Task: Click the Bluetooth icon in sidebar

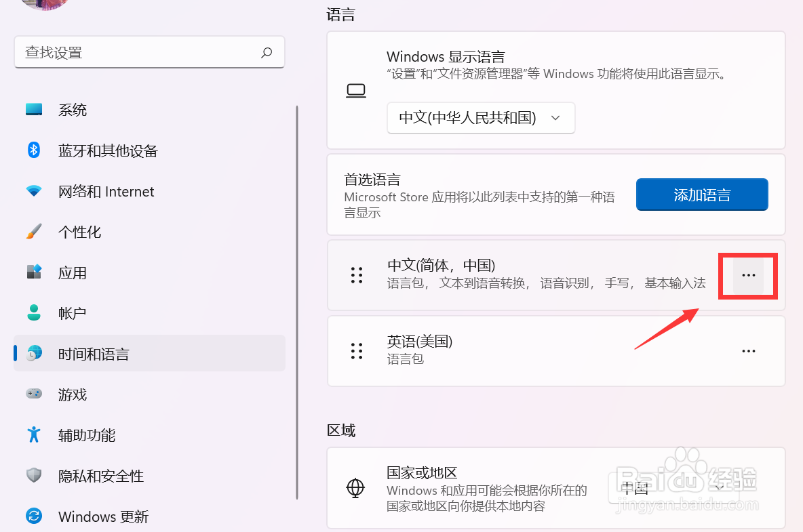Action: pyautogui.click(x=34, y=150)
